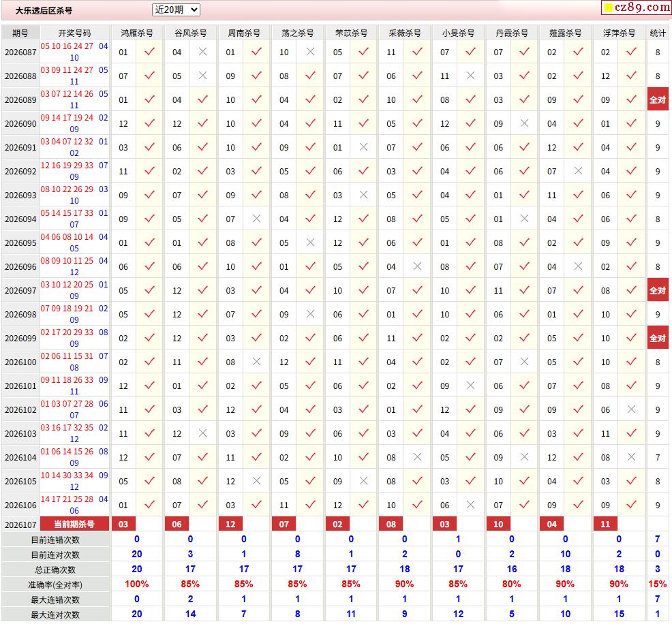
Task: Click the 准确率(全对率) row label
Action: [x=55, y=584]
